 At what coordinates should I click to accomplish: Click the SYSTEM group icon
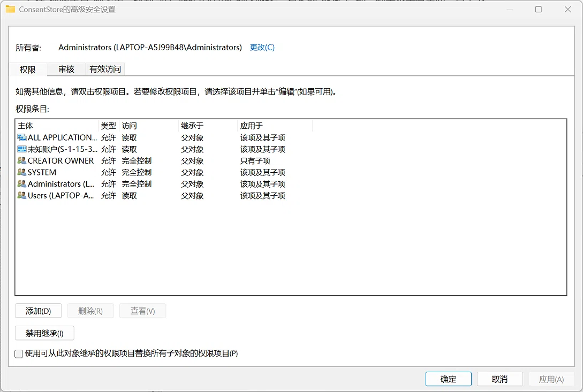coord(22,172)
